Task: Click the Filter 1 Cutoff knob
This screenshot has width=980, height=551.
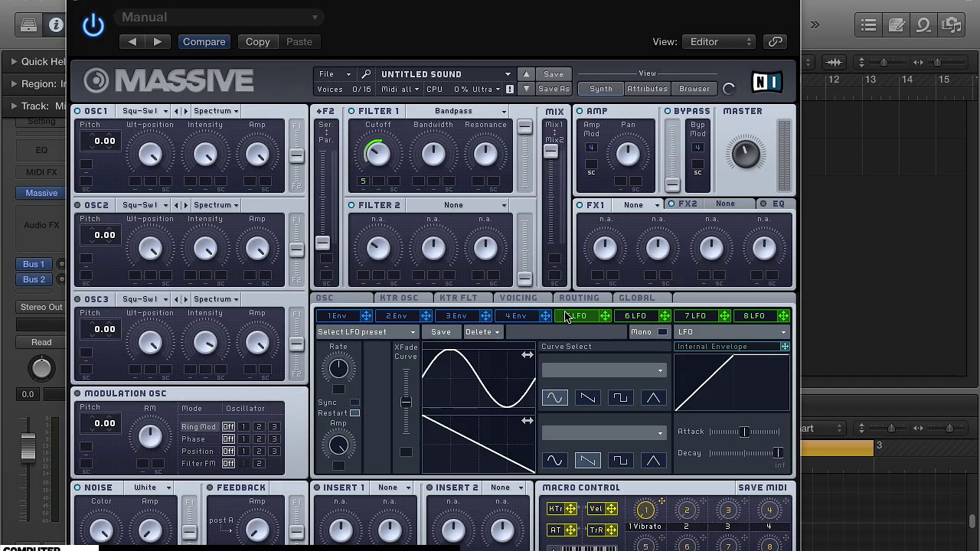Action: (x=377, y=153)
